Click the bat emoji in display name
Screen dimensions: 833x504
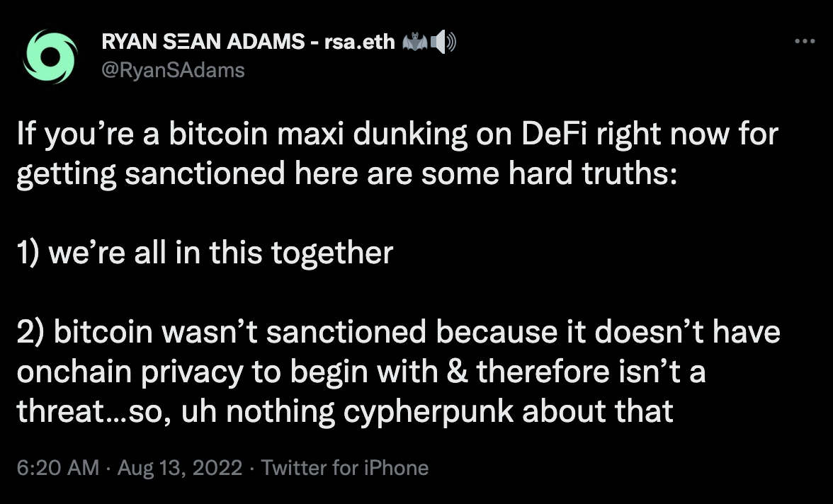tap(415, 42)
